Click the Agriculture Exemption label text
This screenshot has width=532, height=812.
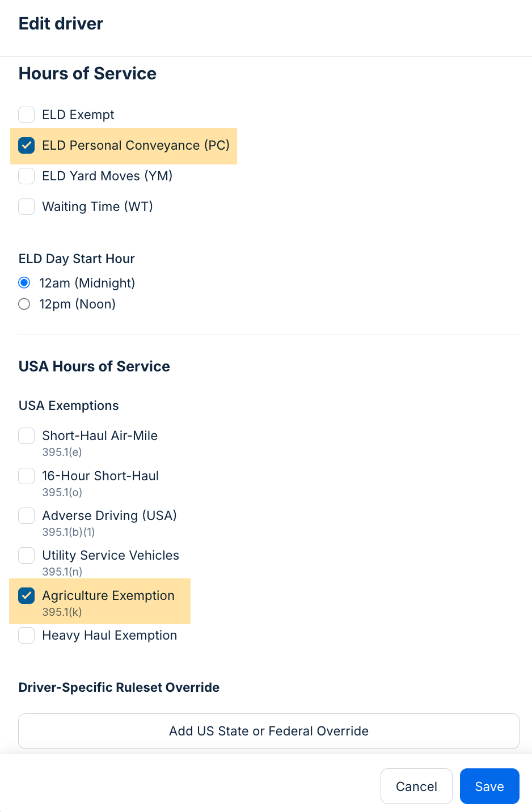click(x=108, y=595)
